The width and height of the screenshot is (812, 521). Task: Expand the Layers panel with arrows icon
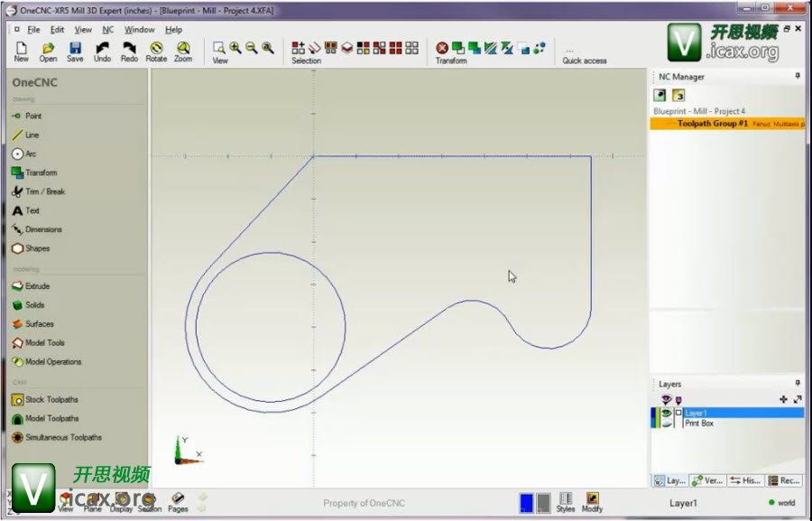click(x=798, y=399)
